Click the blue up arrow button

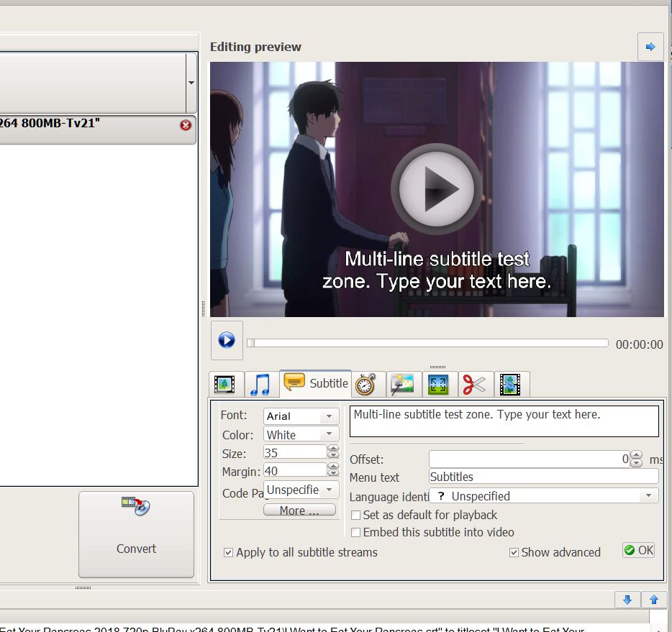tap(654, 600)
